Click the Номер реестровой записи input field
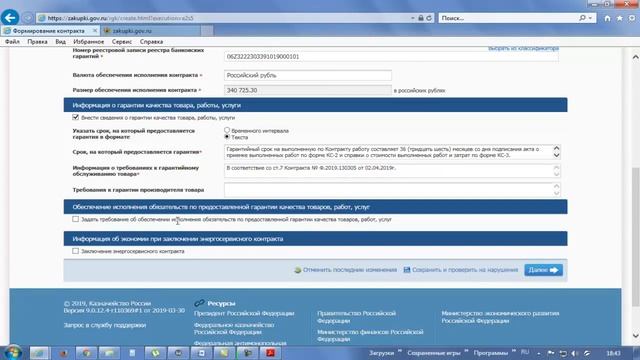This screenshot has height=360, width=640. click(x=391, y=57)
